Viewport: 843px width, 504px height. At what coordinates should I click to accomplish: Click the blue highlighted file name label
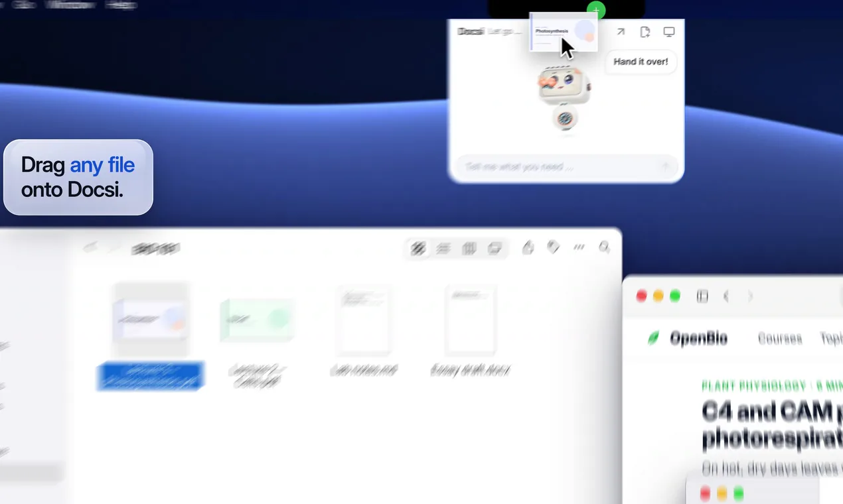151,376
